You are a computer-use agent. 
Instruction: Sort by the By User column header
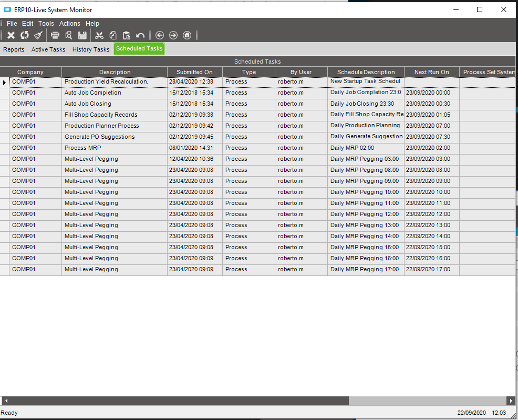coord(301,72)
